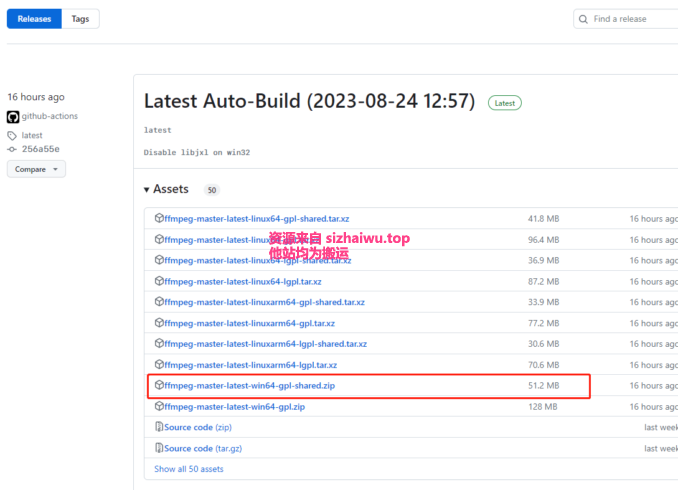Viewport: 678px width, 490px height.
Task: Click package icon for linux64-gpl-shared.tar.xz
Action: (159, 218)
